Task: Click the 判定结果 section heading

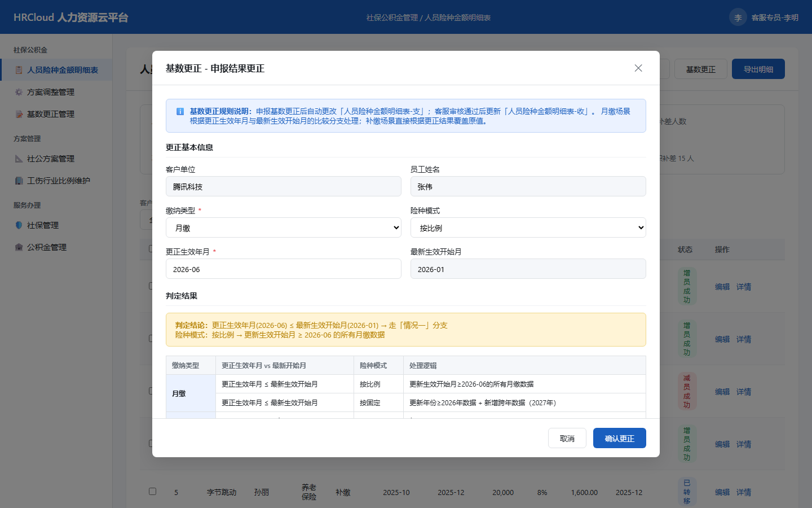Action: (x=182, y=296)
